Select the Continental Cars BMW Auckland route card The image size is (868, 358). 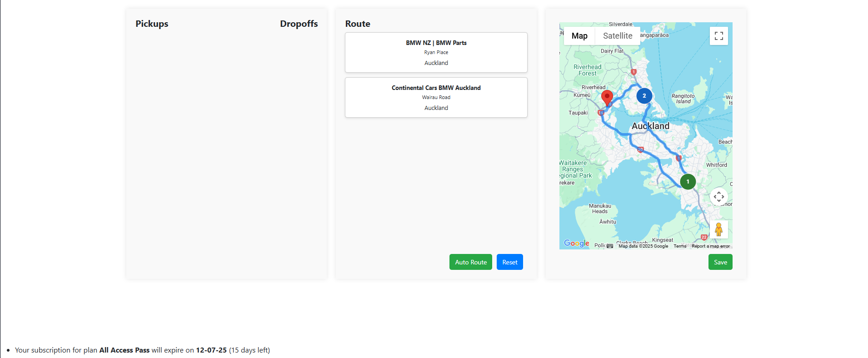(436, 97)
